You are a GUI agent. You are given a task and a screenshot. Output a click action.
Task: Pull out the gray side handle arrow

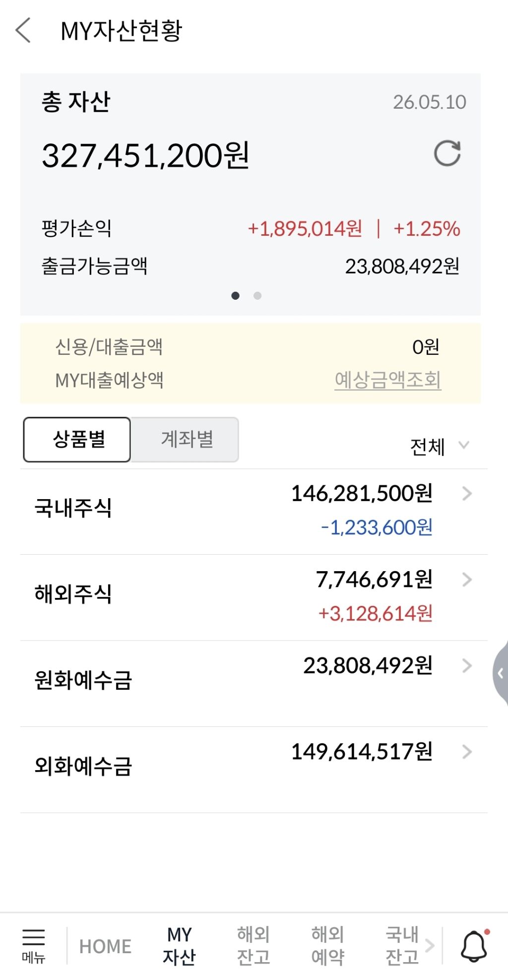click(x=501, y=673)
